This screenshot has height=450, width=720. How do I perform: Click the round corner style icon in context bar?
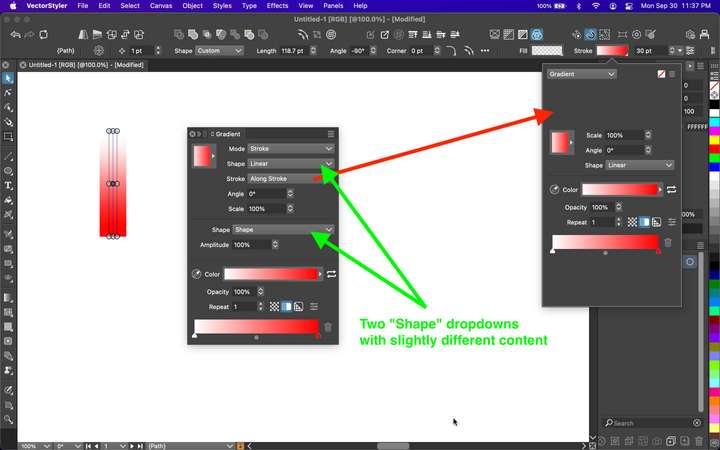point(451,51)
